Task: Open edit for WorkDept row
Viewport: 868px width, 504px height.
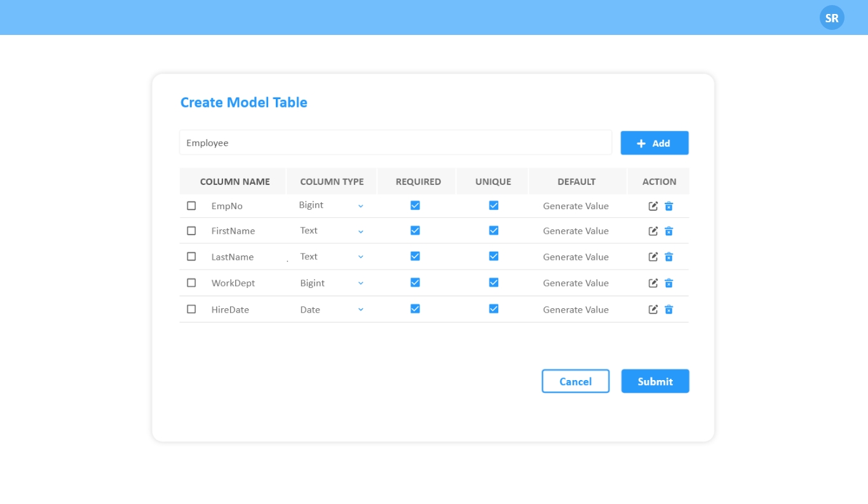Action: tap(653, 283)
